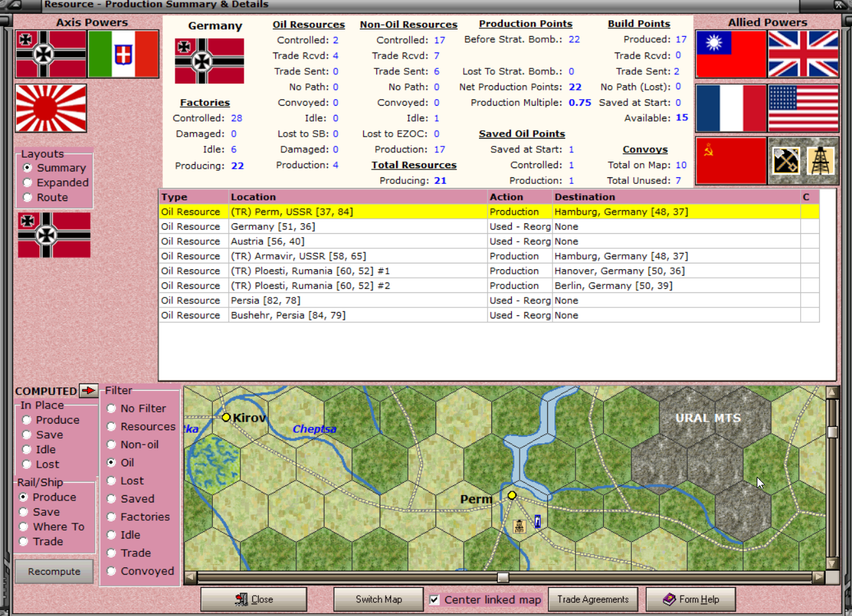Click the Perm city dot on the map
852x616 pixels.
point(512,495)
